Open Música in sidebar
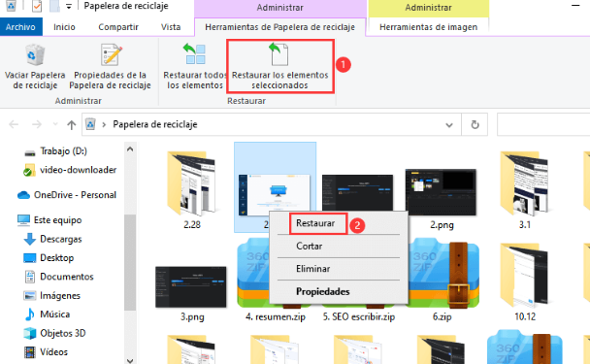Image resolution: width=590 pixels, height=364 pixels. pyautogui.click(x=48, y=314)
